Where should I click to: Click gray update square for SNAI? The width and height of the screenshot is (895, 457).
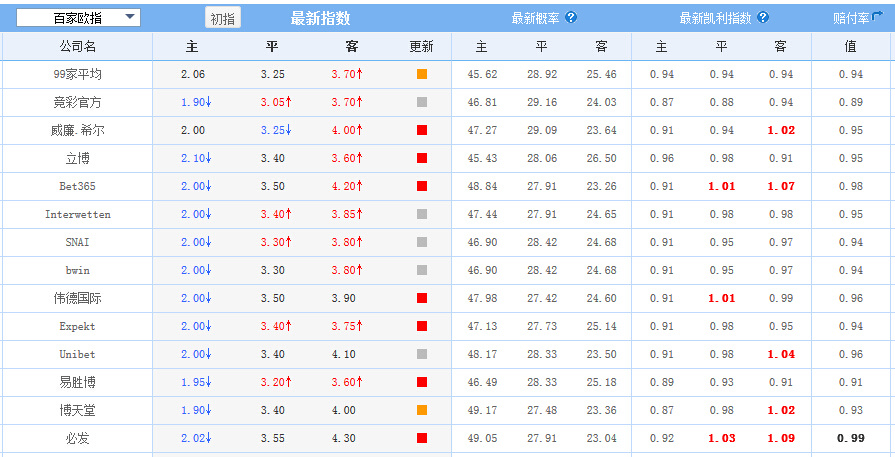click(x=422, y=242)
